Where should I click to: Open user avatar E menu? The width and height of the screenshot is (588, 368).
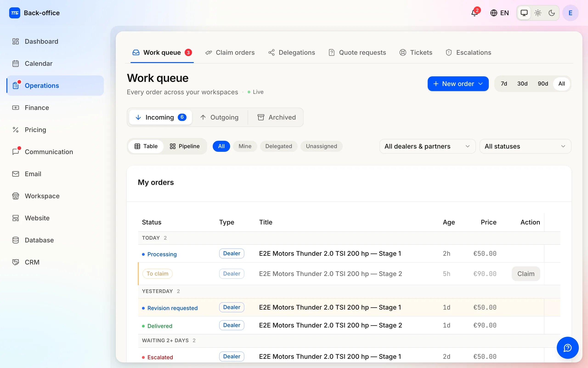(570, 13)
